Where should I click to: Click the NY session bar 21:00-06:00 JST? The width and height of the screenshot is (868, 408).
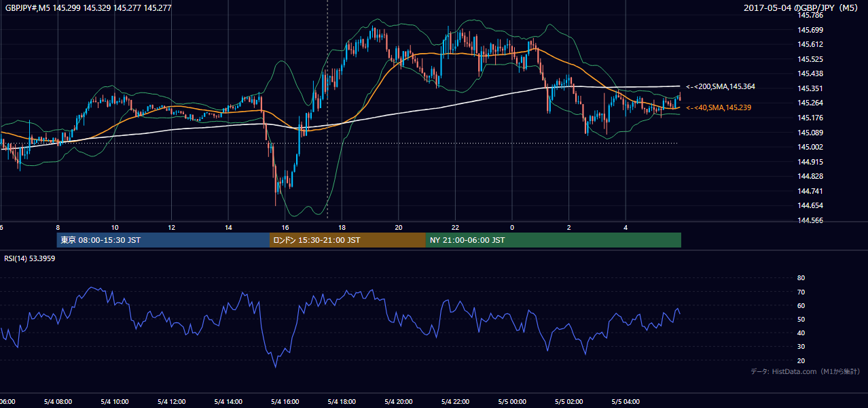coord(554,240)
